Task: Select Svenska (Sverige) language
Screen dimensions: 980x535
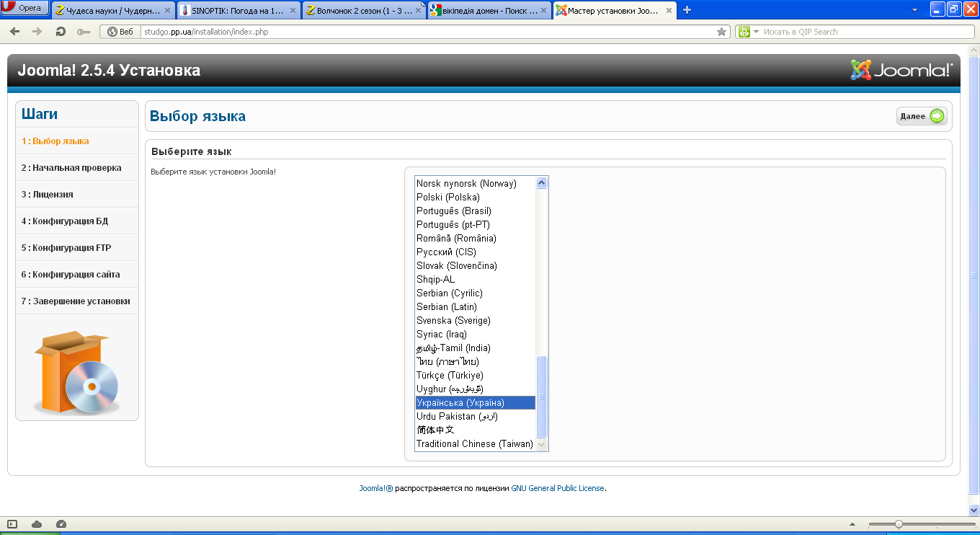Action: pos(476,321)
